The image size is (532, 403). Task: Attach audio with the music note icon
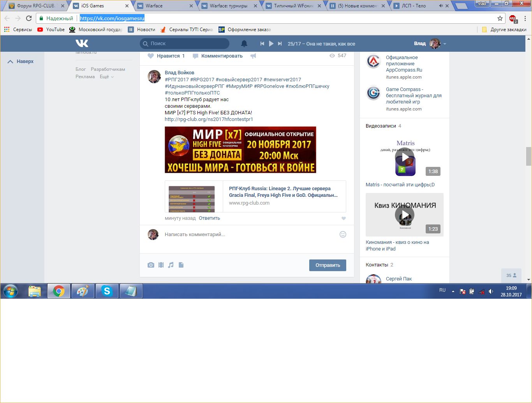[171, 265]
